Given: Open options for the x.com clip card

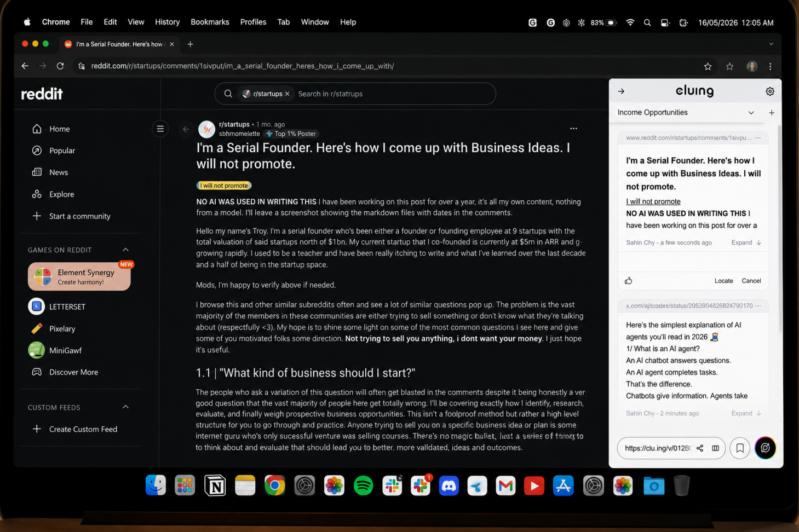Looking at the screenshot, I should (758, 306).
